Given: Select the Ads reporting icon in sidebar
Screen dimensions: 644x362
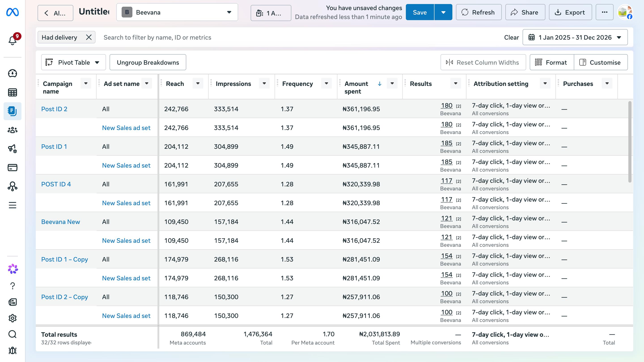Looking at the screenshot, I should (13, 111).
